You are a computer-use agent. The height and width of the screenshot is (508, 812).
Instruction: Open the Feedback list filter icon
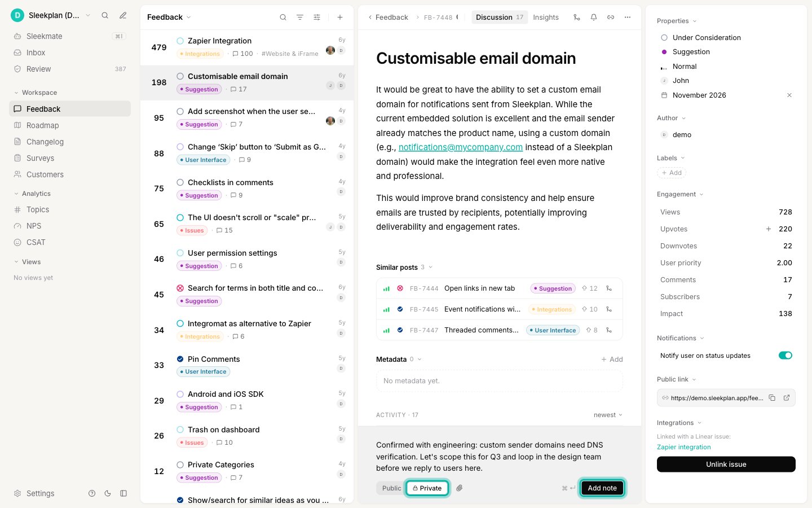tap(300, 17)
